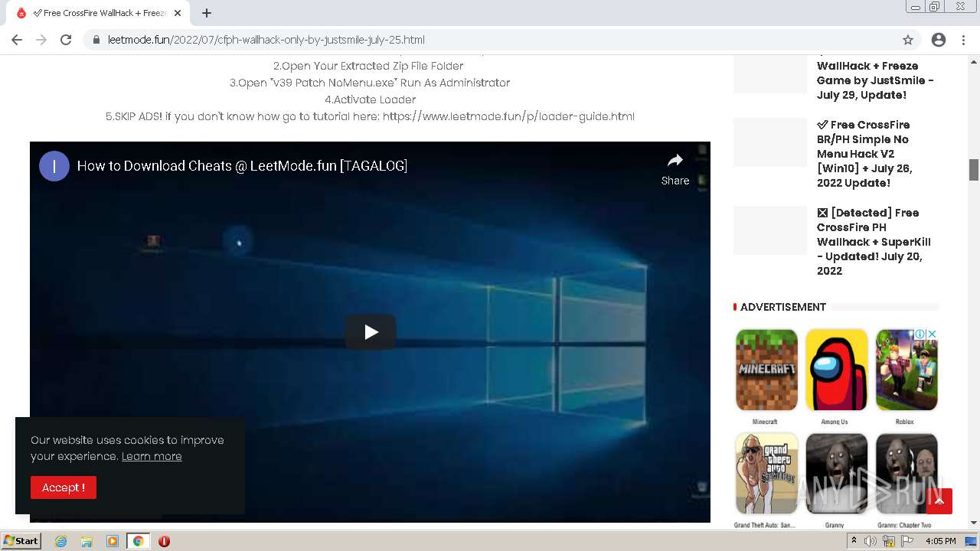Close the Free CrossFire WallHack tab
Screen dimensions: 980x551
(x=178, y=13)
